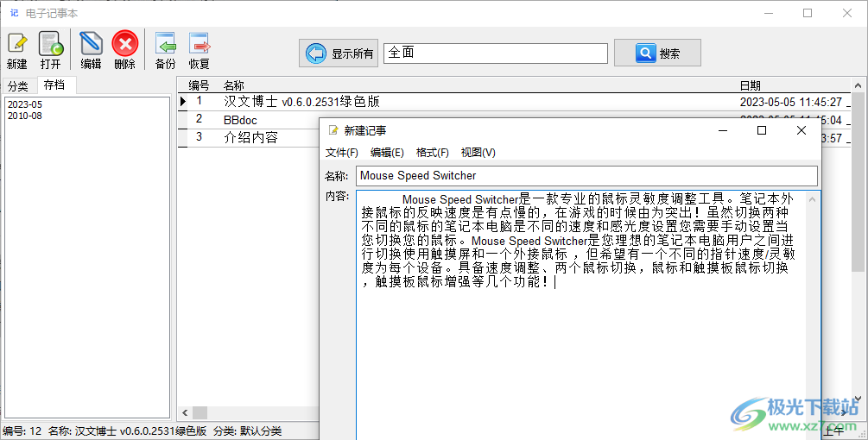This screenshot has height=440, width=868.
Task: Click the note list vertical scroll up arrow
Action: 858,85
